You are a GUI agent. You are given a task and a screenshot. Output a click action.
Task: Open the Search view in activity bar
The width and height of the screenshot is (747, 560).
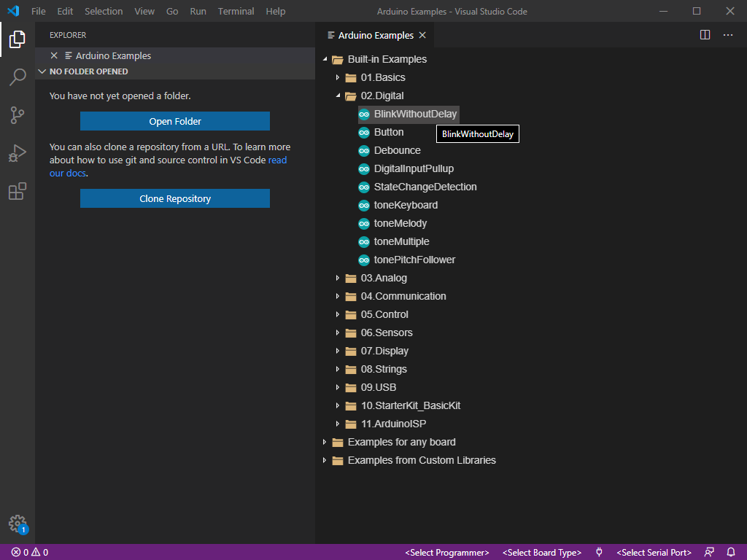coord(18,77)
